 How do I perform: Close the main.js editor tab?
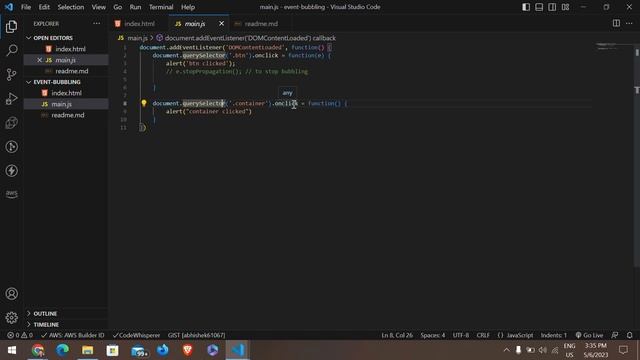(221, 24)
